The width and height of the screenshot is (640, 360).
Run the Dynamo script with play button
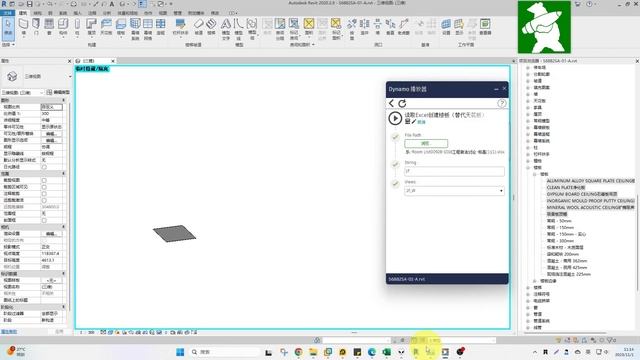395,118
